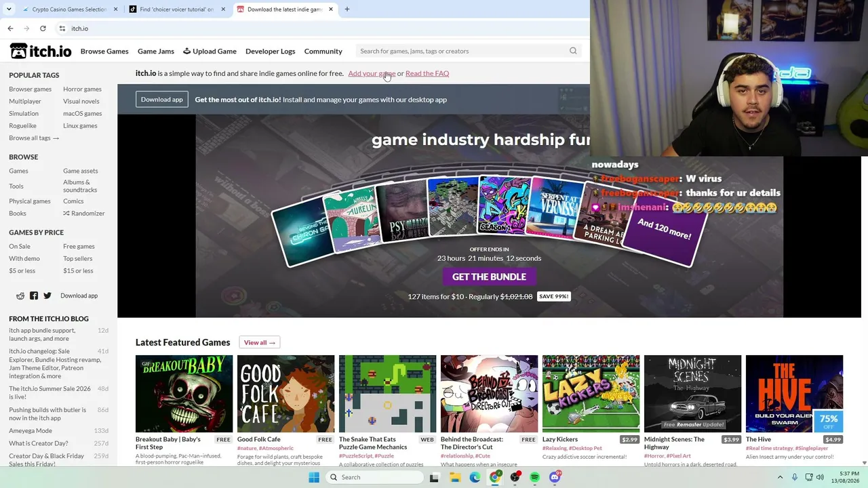Follow the 'Read the FAQ' link
The height and width of the screenshot is (488, 868).
pos(427,73)
